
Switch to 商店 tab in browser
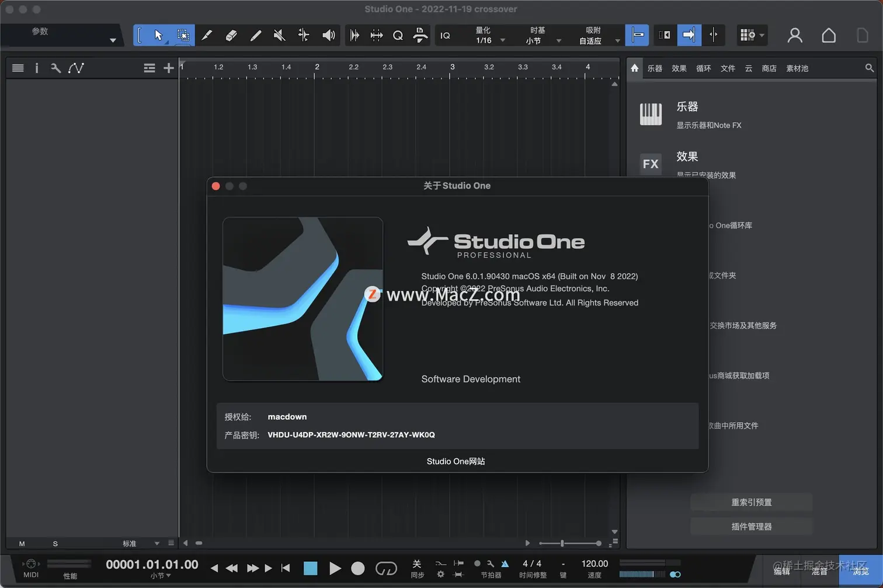click(x=769, y=68)
